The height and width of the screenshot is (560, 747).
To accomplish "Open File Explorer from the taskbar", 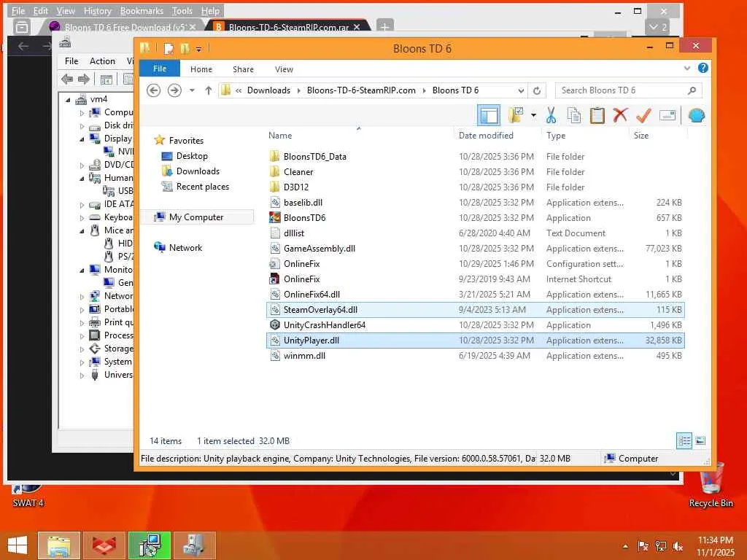I will coord(58,545).
